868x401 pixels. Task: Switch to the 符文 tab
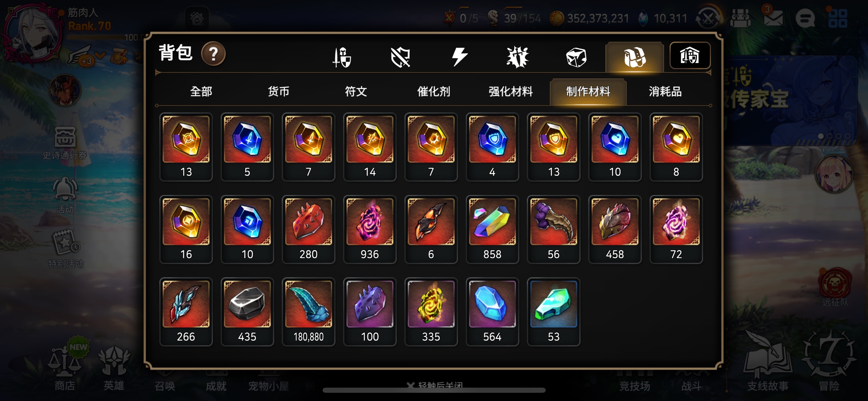coord(356,92)
